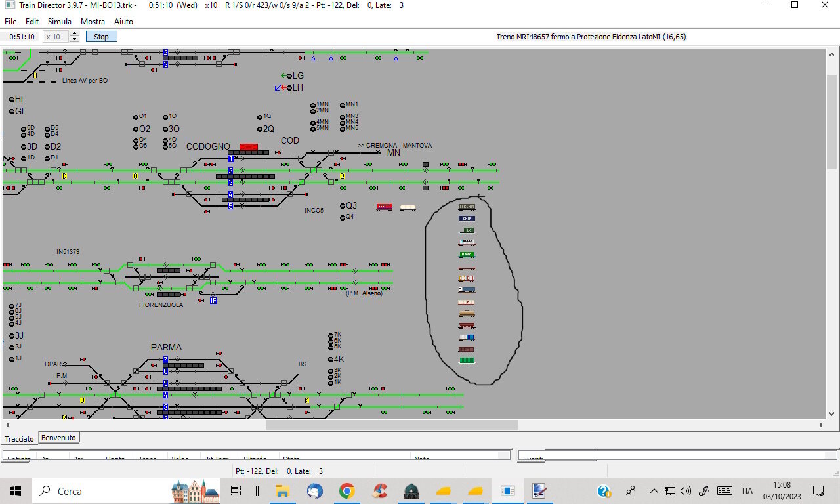Open Windows Start menu
This screenshot has width=840, height=504.
(x=16, y=491)
